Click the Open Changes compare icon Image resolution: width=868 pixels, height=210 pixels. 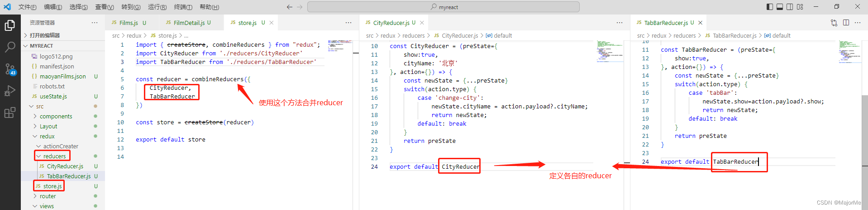[x=834, y=23]
